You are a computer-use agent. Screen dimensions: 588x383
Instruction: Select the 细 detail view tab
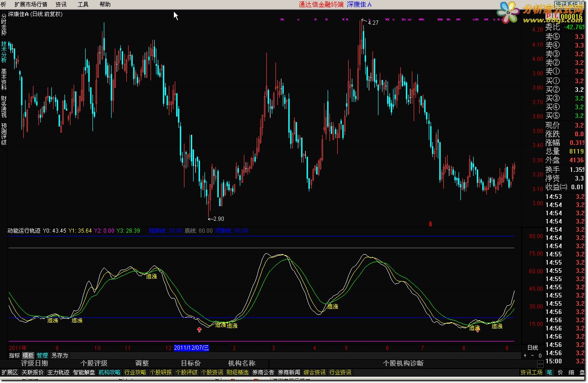point(572,372)
